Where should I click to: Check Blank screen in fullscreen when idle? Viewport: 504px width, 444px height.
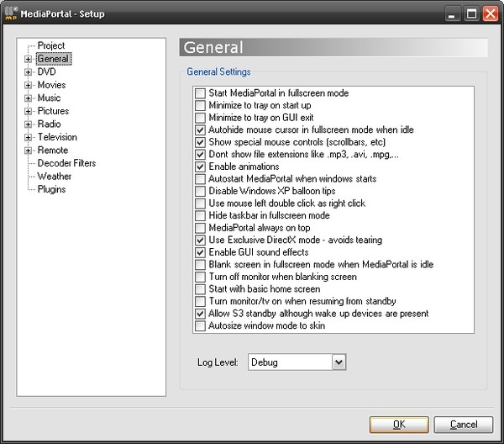[200, 265]
